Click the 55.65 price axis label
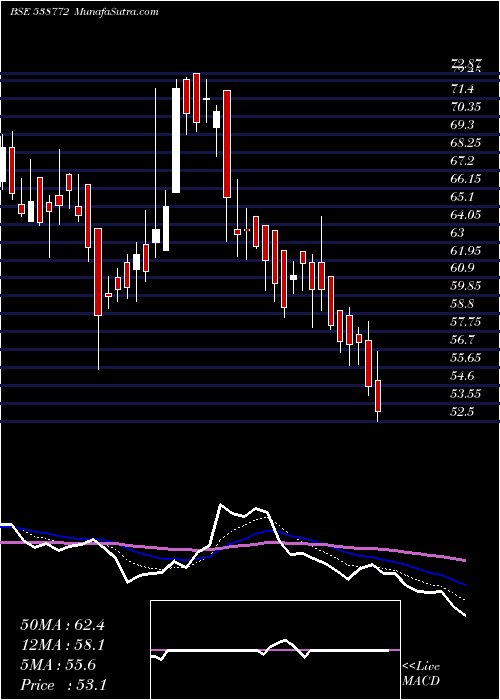This screenshot has width=500, height=700. (466, 358)
